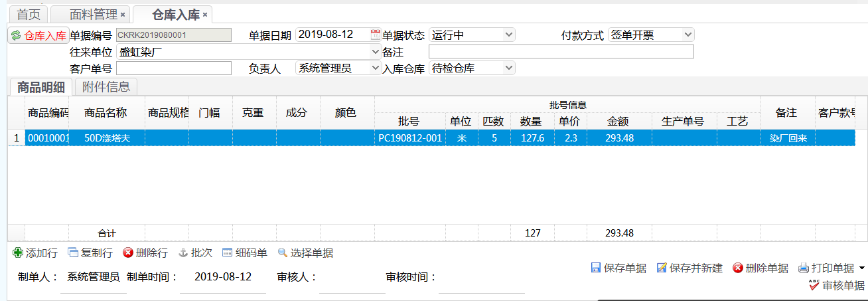Viewport: 868px width, 301px height.
Task: Click the 金额 row cell 293.48
Action: click(618, 138)
